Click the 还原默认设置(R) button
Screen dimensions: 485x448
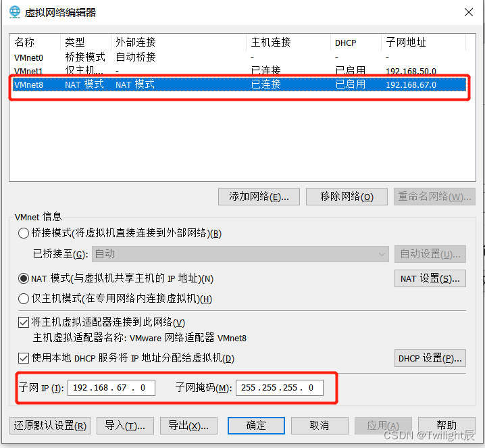coord(50,426)
